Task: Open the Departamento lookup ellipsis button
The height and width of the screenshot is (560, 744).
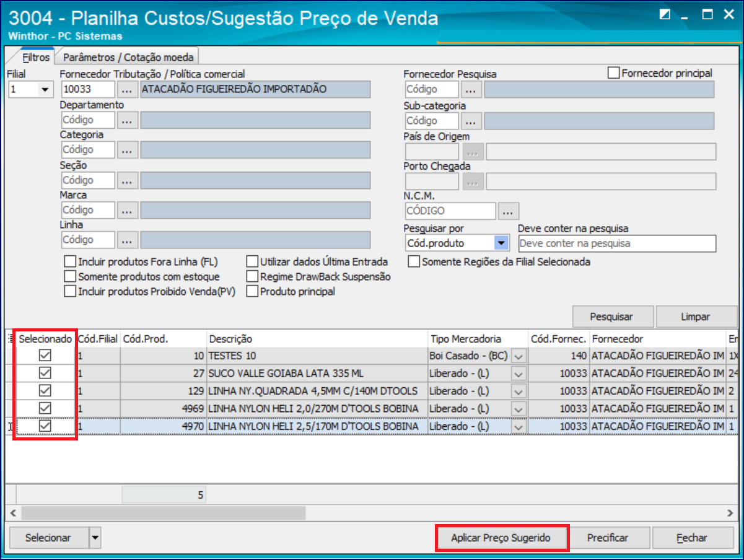Action: [x=127, y=120]
